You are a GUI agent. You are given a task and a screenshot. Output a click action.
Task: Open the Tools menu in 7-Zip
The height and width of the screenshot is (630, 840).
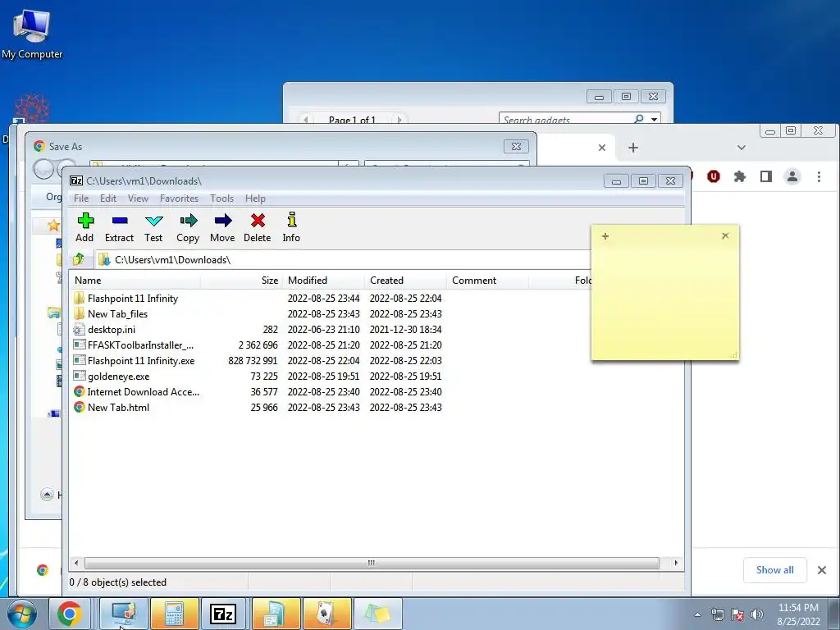(x=221, y=199)
